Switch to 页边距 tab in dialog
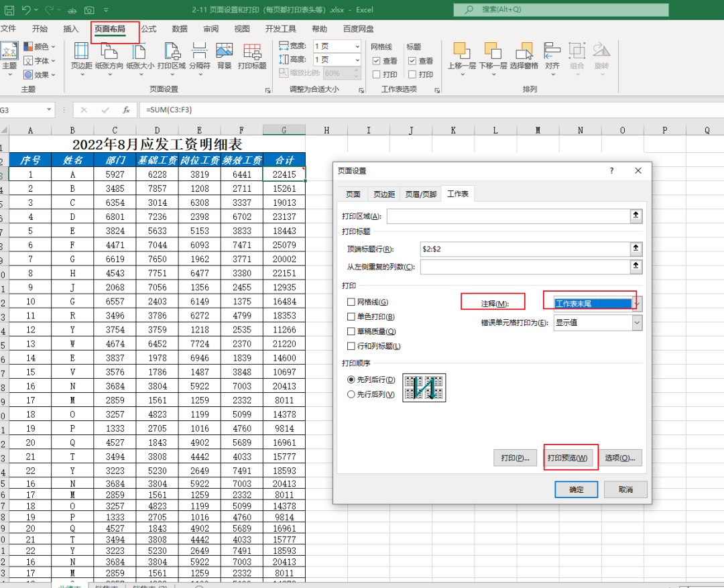724x588 pixels. (384, 194)
